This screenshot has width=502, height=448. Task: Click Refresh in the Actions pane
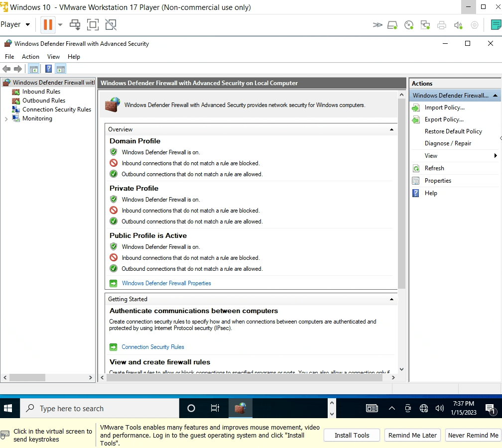(434, 168)
